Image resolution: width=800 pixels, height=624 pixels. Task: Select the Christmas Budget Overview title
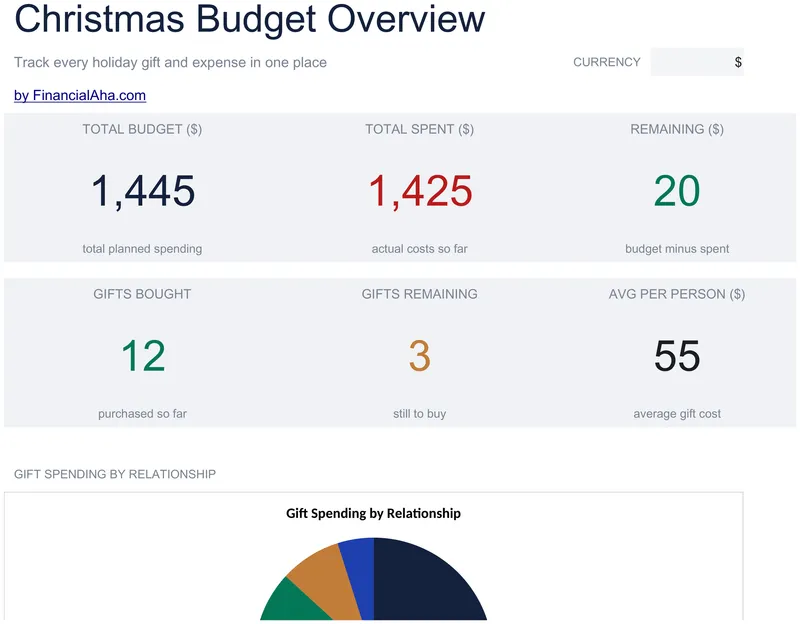(249, 19)
